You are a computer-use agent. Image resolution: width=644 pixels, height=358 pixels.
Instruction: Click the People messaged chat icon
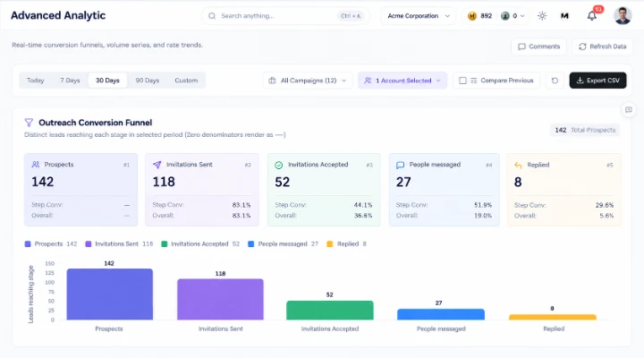click(400, 165)
